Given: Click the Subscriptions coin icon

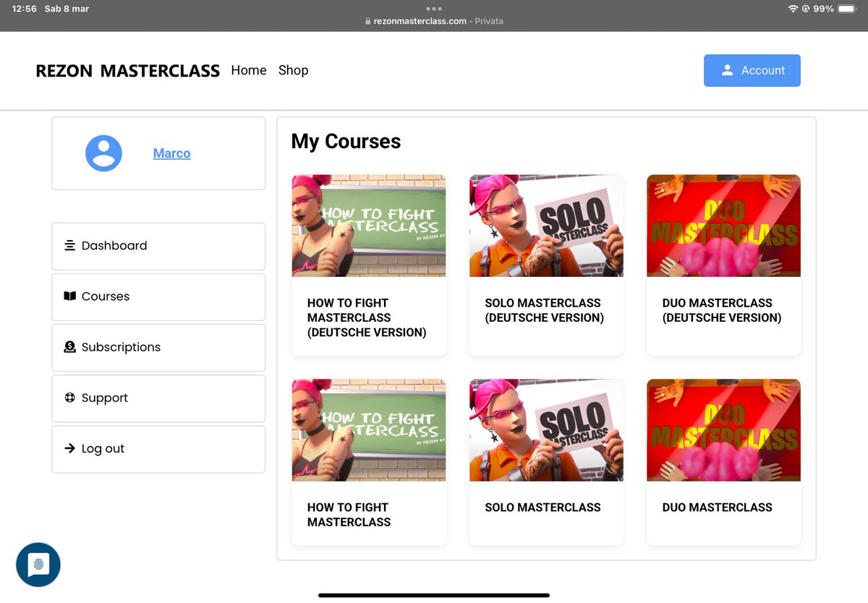Looking at the screenshot, I should 70,346.
